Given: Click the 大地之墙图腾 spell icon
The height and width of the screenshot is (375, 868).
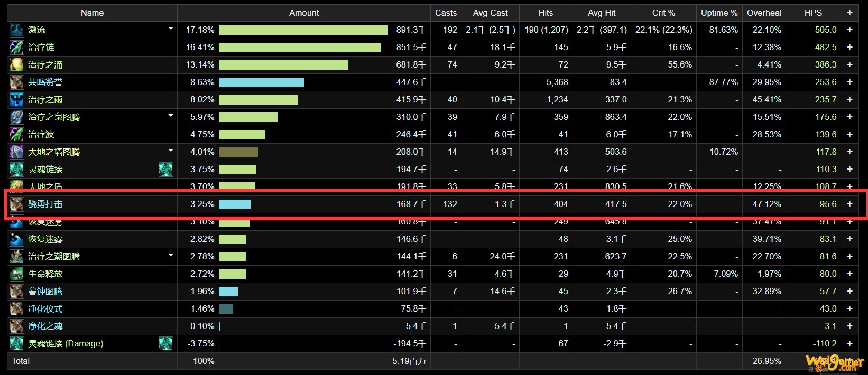Looking at the screenshot, I should 17,152.
